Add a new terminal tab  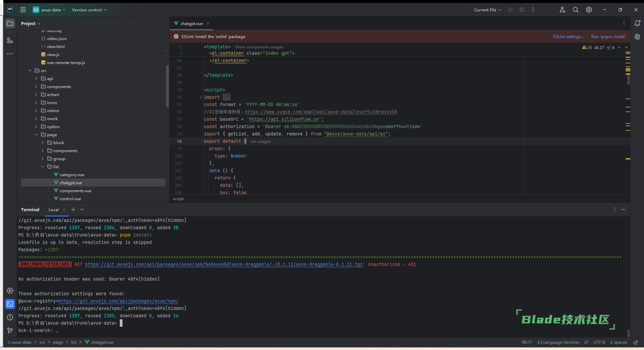73,210
